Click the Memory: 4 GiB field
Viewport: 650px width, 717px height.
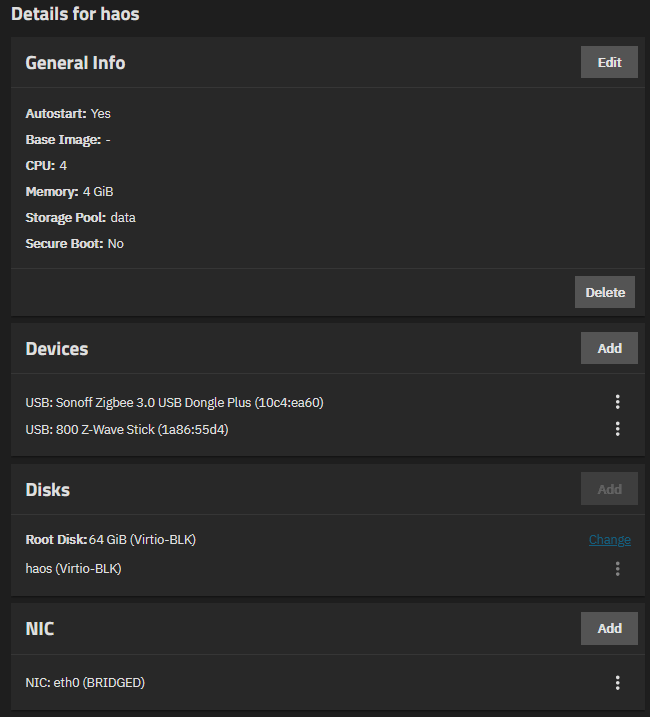tap(70, 192)
